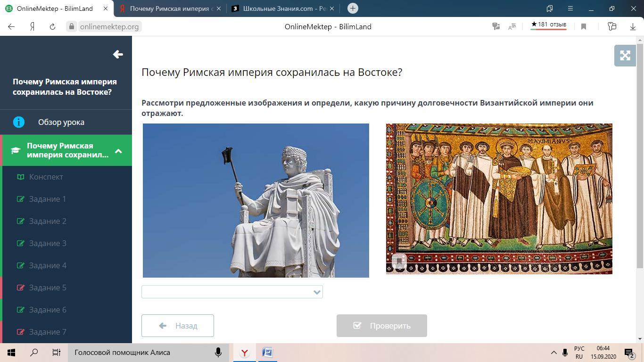Switch to Школьные Знания.com tab
The width and height of the screenshot is (644, 362).
[x=284, y=8]
